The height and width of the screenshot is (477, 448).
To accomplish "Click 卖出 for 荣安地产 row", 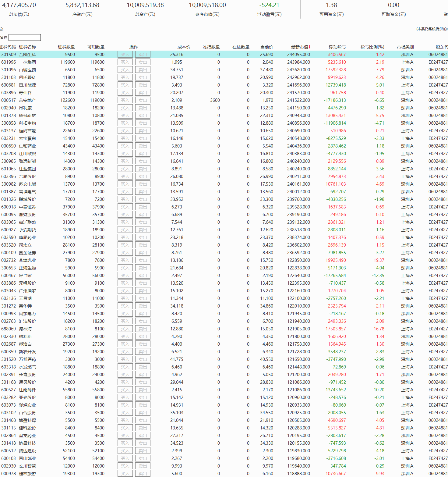I will [x=143, y=100].
